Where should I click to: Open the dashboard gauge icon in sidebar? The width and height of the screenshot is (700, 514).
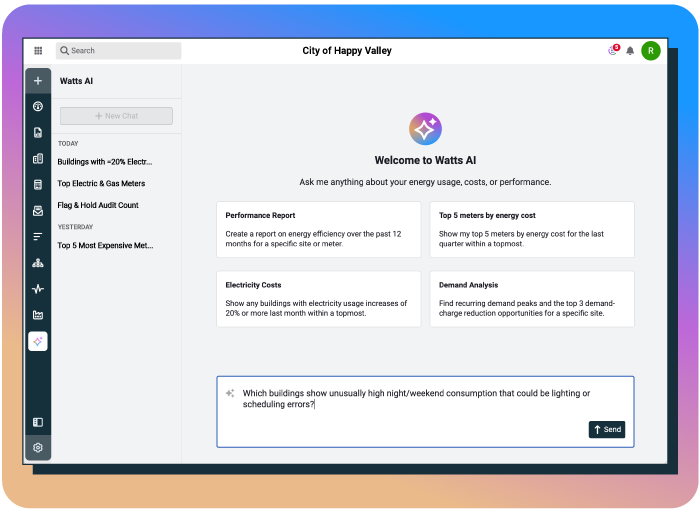tap(38, 106)
